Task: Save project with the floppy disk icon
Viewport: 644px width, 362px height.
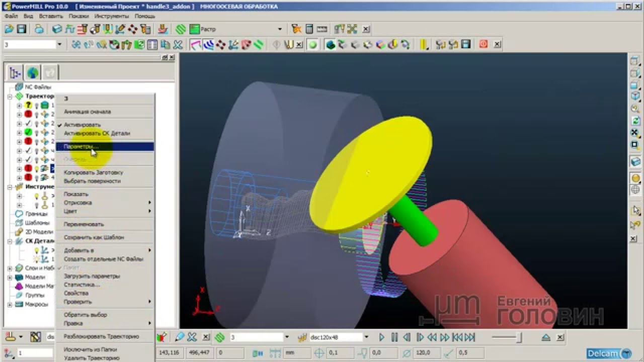Action: click(x=22, y=30)
